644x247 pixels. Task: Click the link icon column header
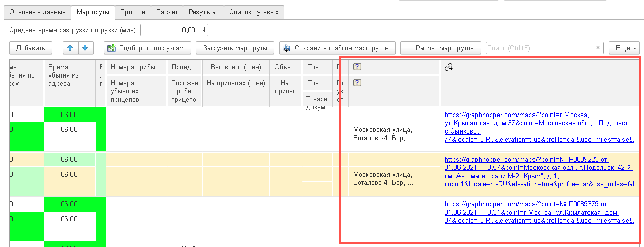(x=448, y=67)
